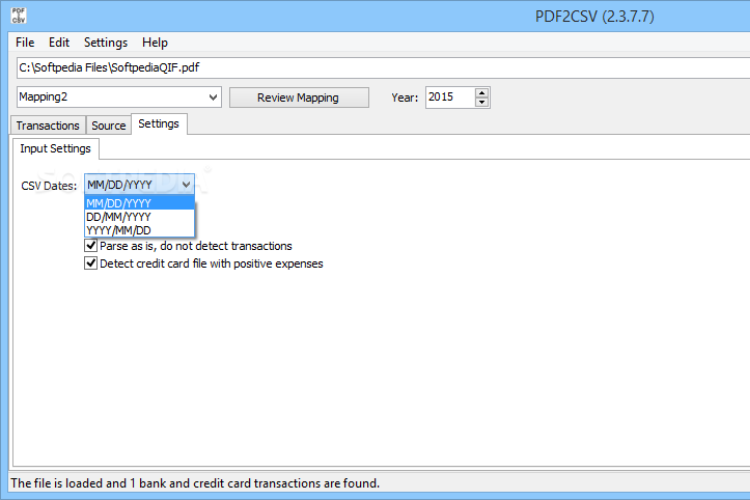
Task: Open the Settings menu in menu bar
Action: point(106,43)
